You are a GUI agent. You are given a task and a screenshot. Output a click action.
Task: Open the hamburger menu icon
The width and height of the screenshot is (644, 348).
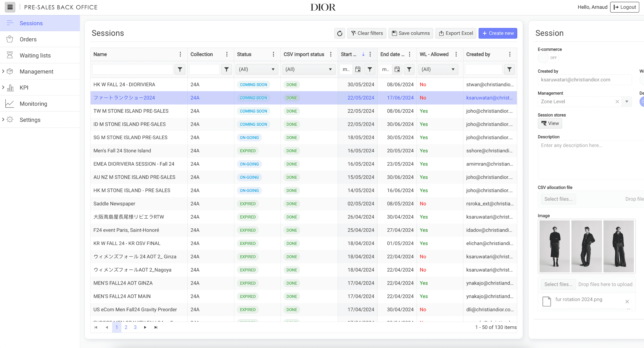point(10,7)
